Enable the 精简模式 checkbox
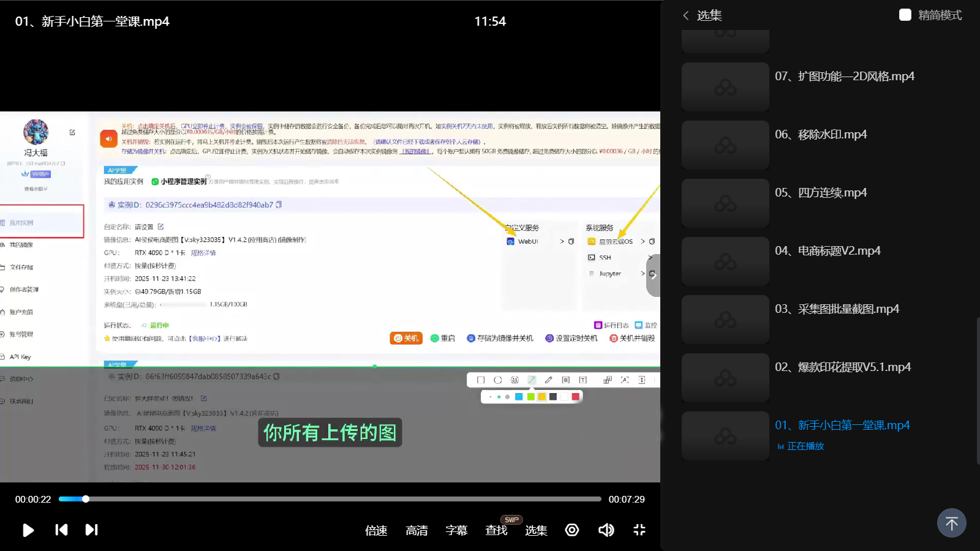Screen dimensions: 980x551 (x=905, y=15)
